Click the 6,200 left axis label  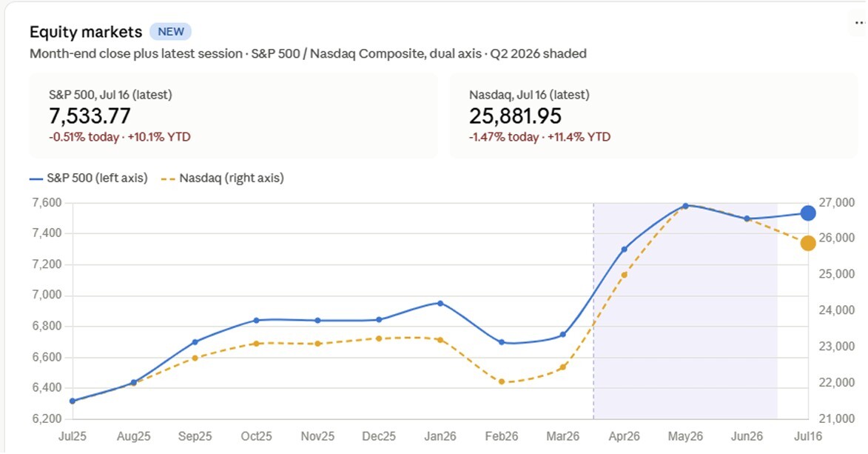tap(47, 418)
